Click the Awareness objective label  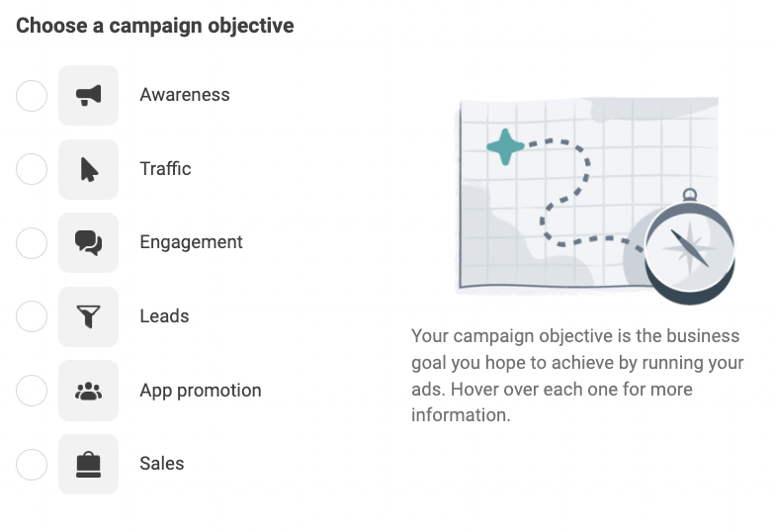(185, 95)
